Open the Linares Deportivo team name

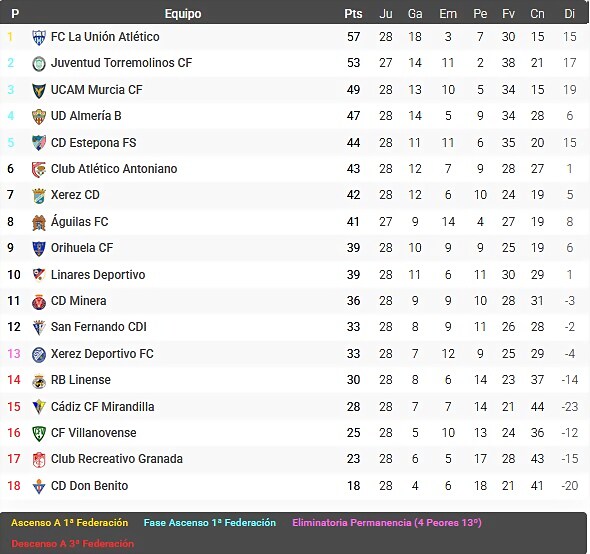98,275
